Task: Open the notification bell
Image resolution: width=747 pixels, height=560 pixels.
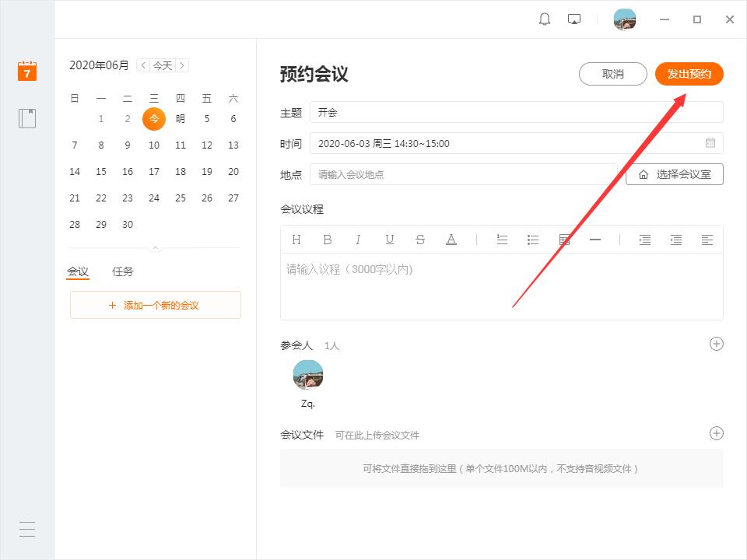Action: point(545,19)
